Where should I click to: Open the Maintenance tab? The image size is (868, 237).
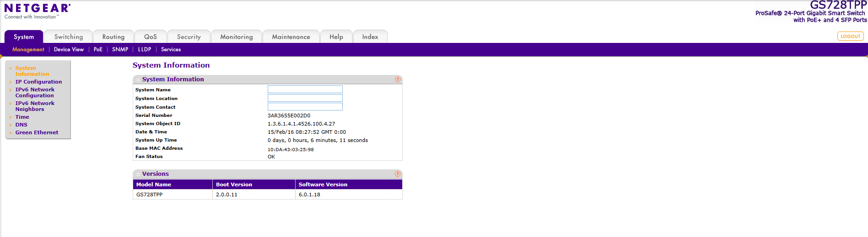(x=291, y=37)
